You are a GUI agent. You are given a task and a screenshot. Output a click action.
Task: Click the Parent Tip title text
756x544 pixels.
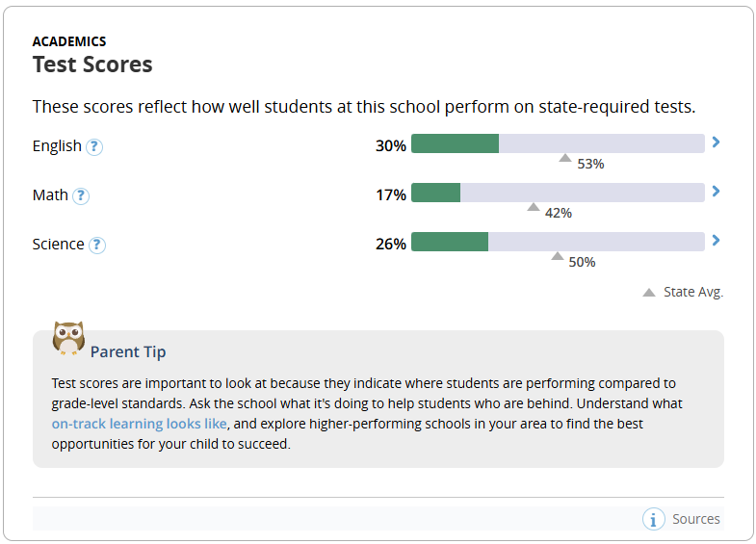pyautogui.click(x=128, y=352)
